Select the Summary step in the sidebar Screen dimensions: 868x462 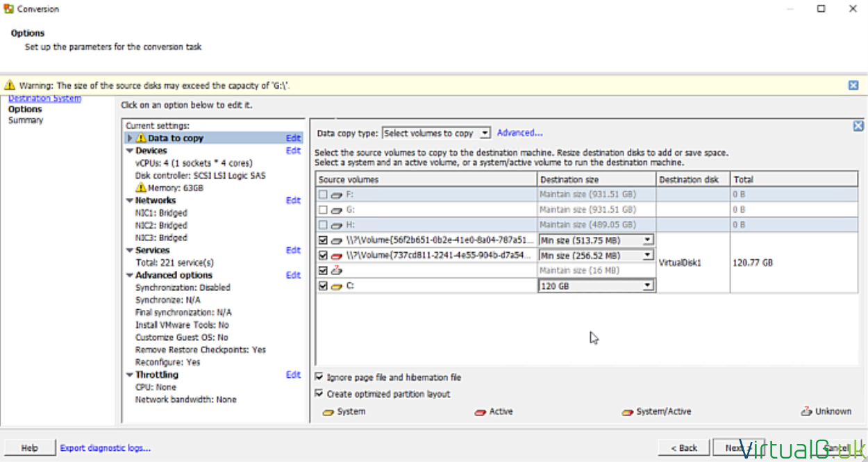pos(26,119)
